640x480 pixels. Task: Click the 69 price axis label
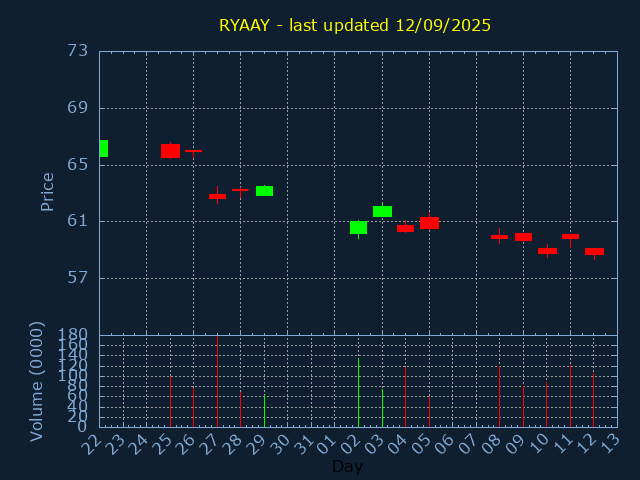coord(78,108)
